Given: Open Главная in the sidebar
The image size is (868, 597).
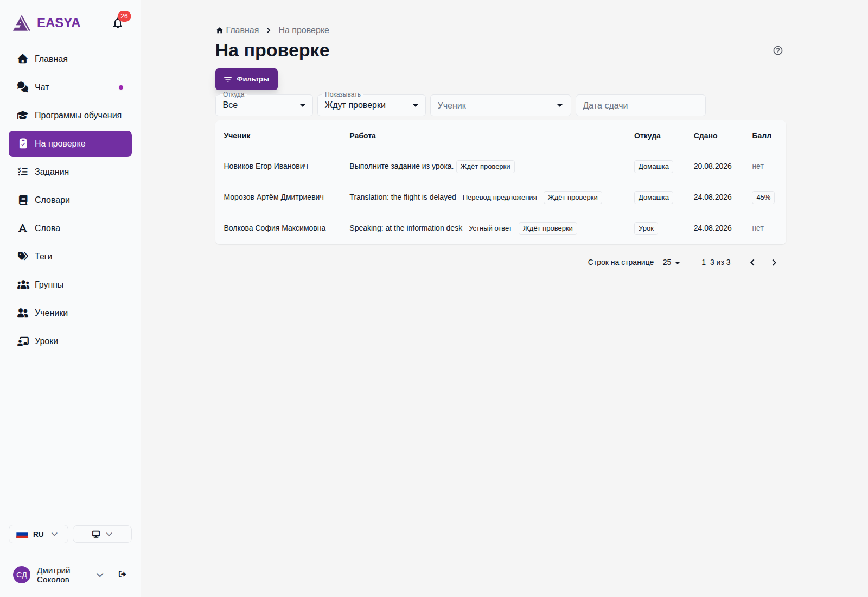Looking at the screenshot, I should click(70, 59).
